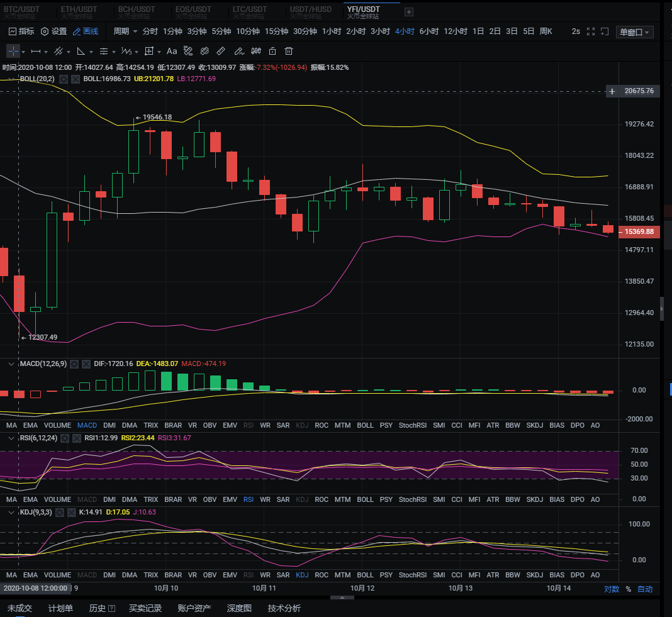Add a new trading pair tab
This screenshot has width=672, height=617.
point(409,12)
